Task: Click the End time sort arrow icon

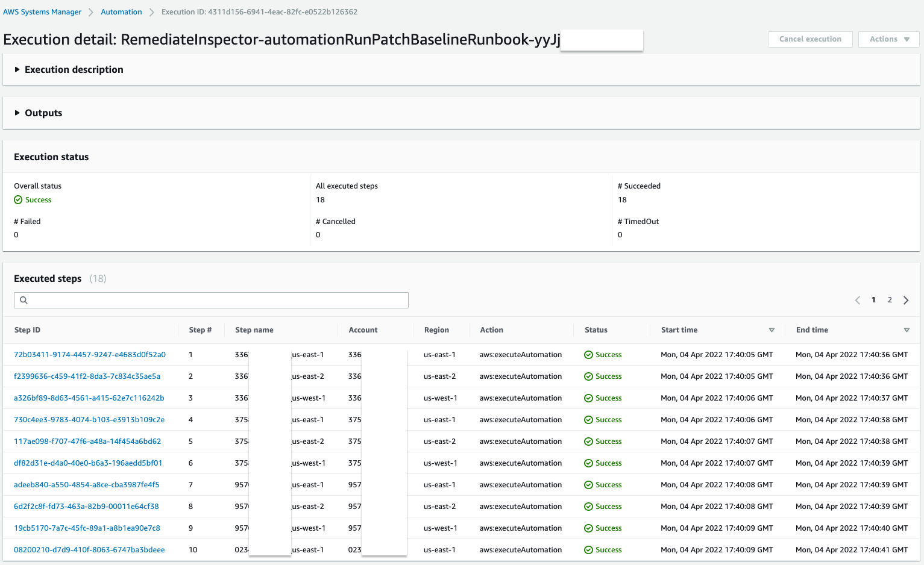Action: [907, 330]
